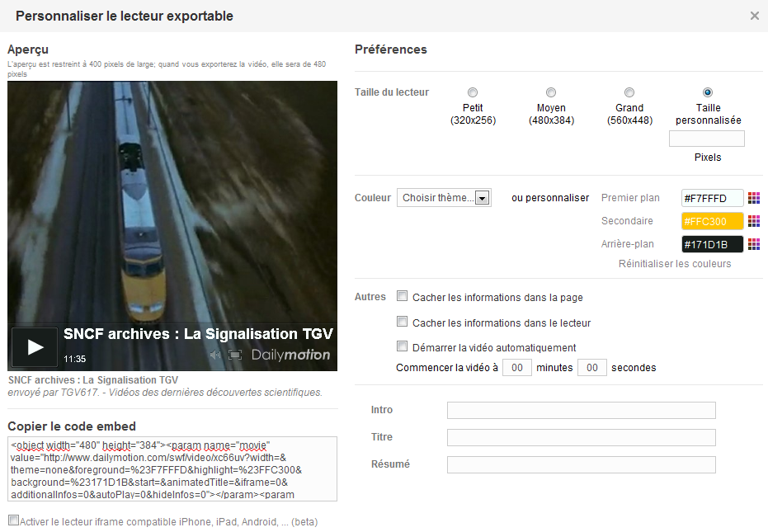This screenshot has height=532, width=768.
Task: Focus the Titre text field
Action: tap(582, 437)
